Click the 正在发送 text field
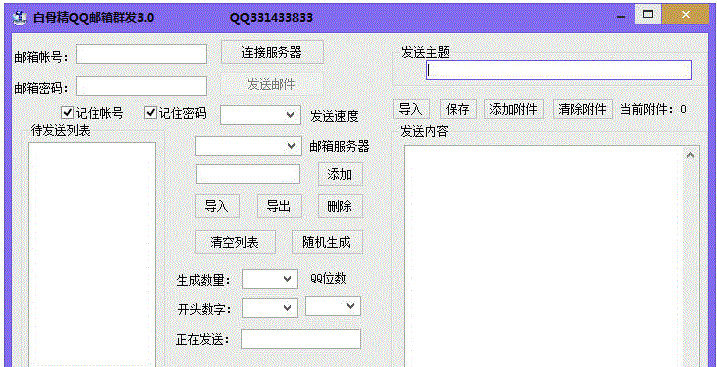 (301, 339)
